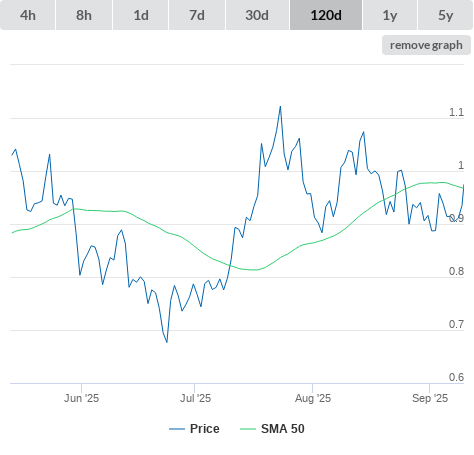This screenshot has width=474, height=455.
Task: Switch chart to 8h range
Action: (84, 15)
